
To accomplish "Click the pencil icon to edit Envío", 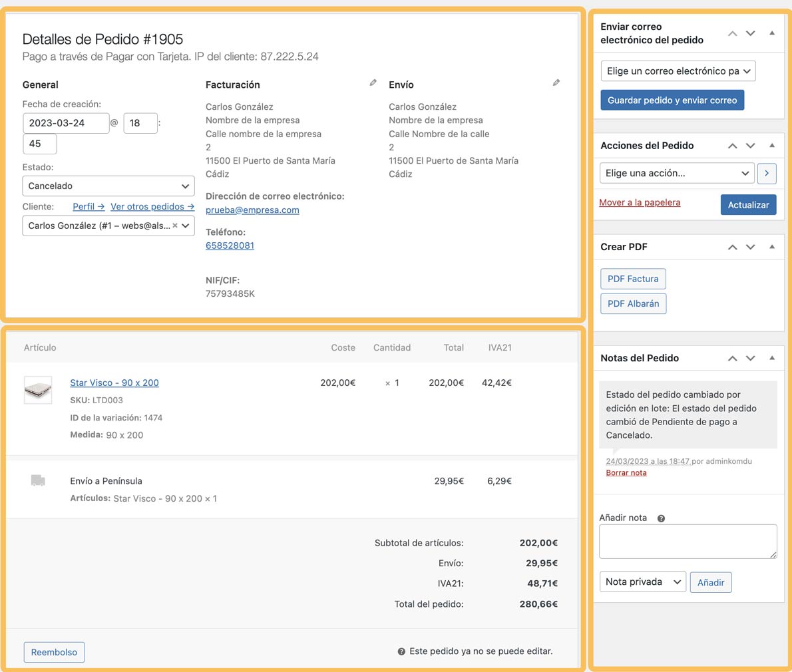I will (556, 83).
